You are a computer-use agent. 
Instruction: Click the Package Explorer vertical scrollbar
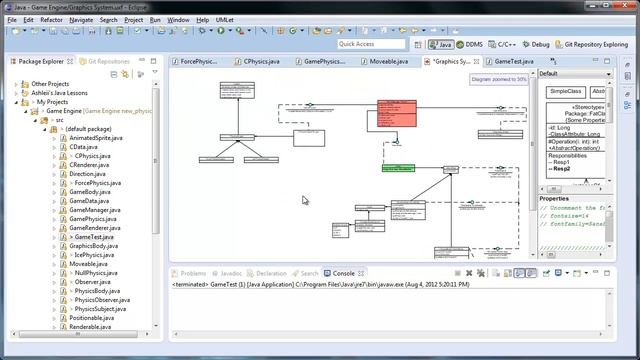156,161
